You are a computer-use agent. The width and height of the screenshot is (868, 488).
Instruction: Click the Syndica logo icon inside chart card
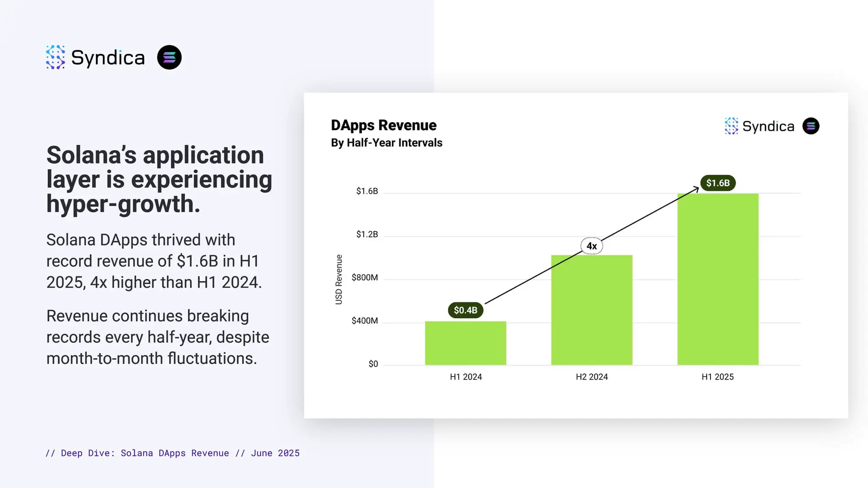pyautogui.click(x=731, y=126)
